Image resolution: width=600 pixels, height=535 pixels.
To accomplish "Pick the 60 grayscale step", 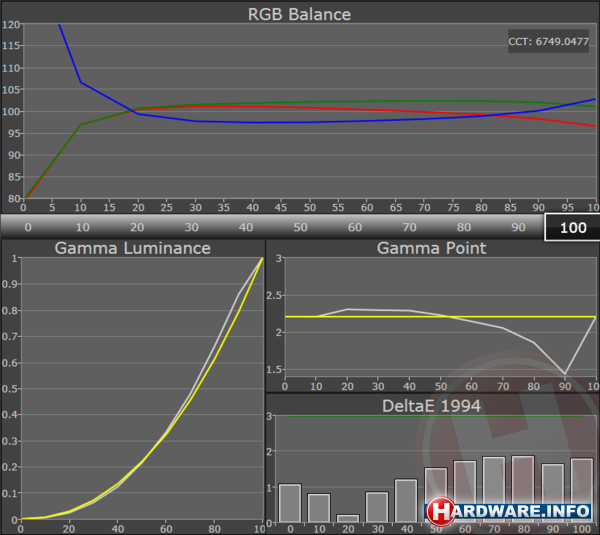I will pos(354,227).
